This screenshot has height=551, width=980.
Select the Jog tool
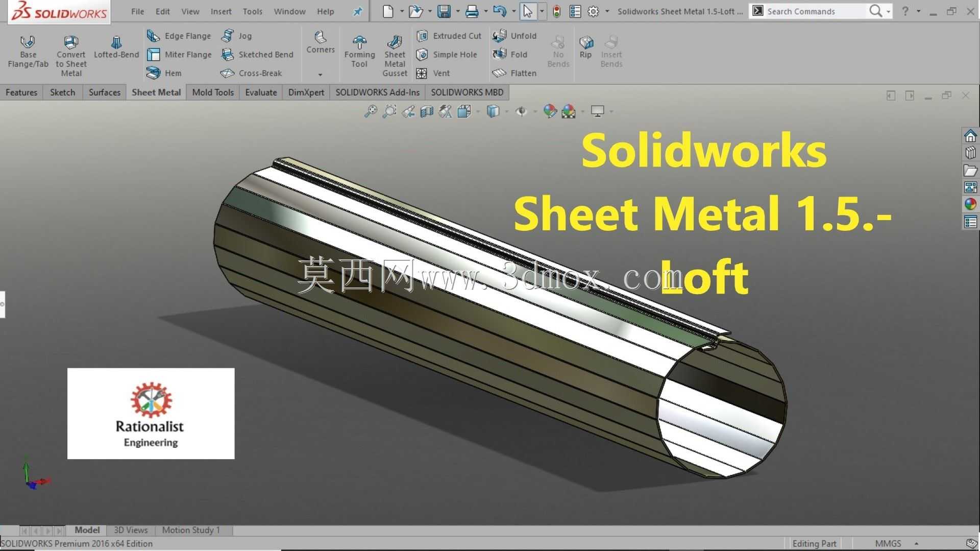click(236, 36)
